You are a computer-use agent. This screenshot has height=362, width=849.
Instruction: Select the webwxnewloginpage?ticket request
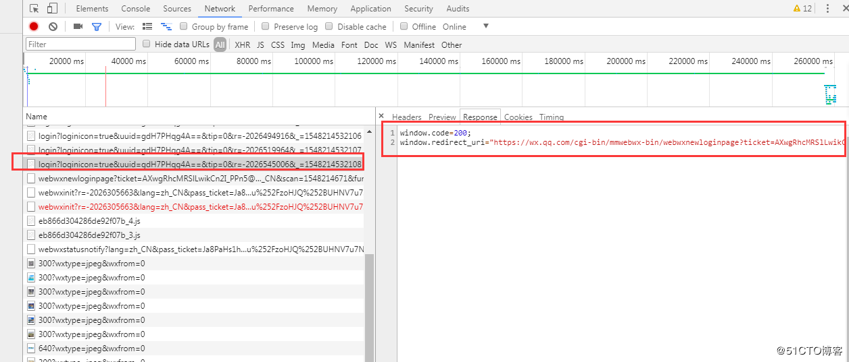(194, 178)
